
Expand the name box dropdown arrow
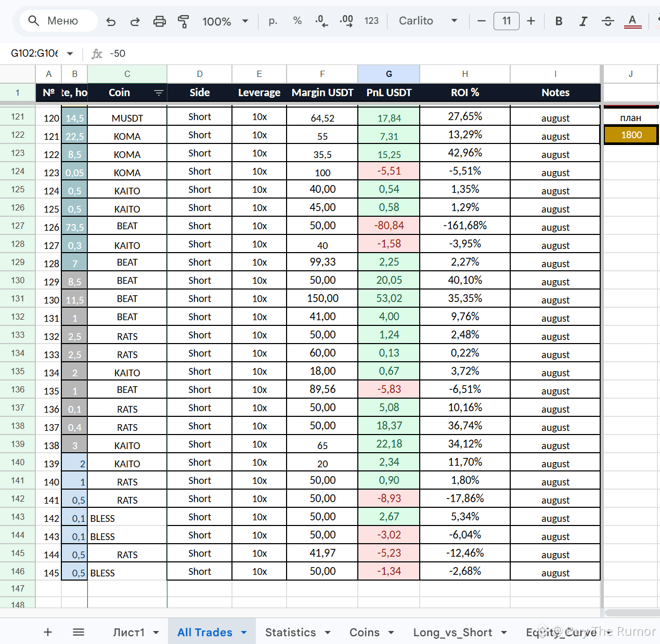click(70, 54)
